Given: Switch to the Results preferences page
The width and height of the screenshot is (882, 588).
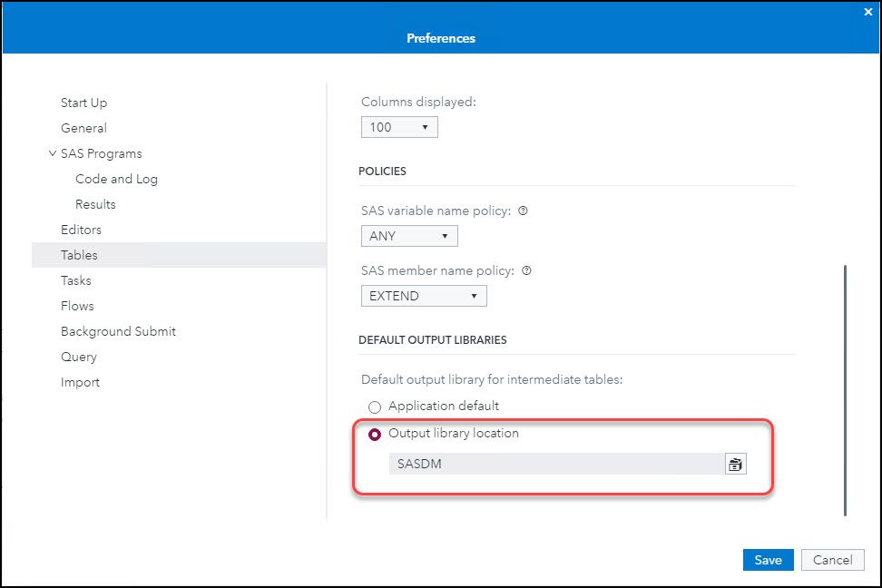Looking at the screenshot, I should click(x=95, y=204).
